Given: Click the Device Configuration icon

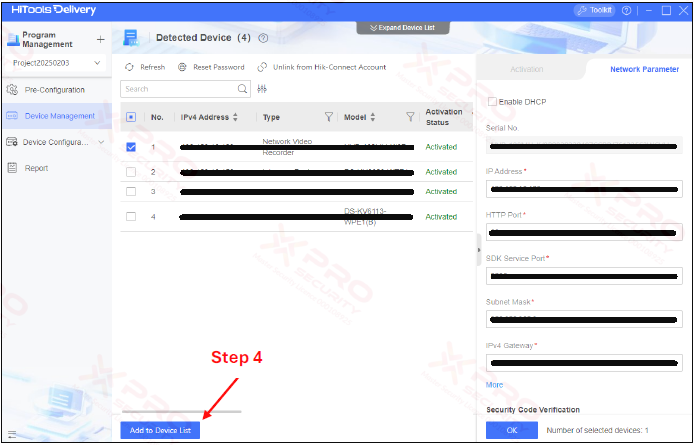Looking at the screenshot, I should click(x=12, y=142).
